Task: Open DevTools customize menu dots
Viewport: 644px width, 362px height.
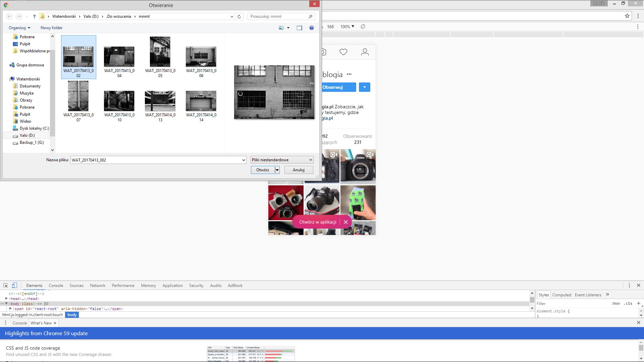Action: click(629, 285)
